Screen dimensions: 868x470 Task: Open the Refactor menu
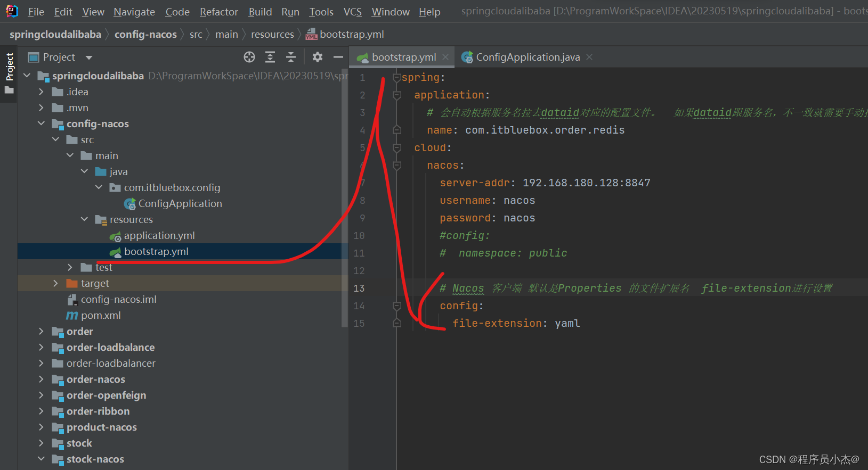pyautogui.click(x=218, y=12)
